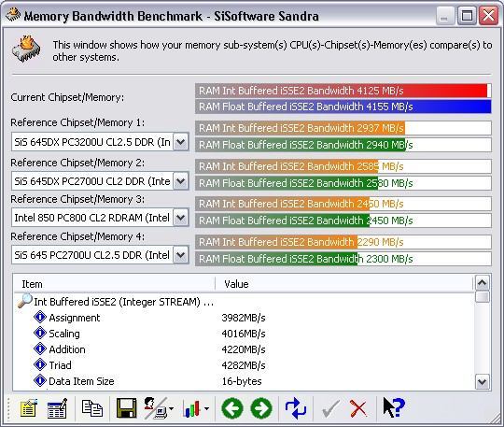504x427 pixels.
Task: Click magnifier icon beside Int Buffered iSSE2
Action: pos(25,301)
